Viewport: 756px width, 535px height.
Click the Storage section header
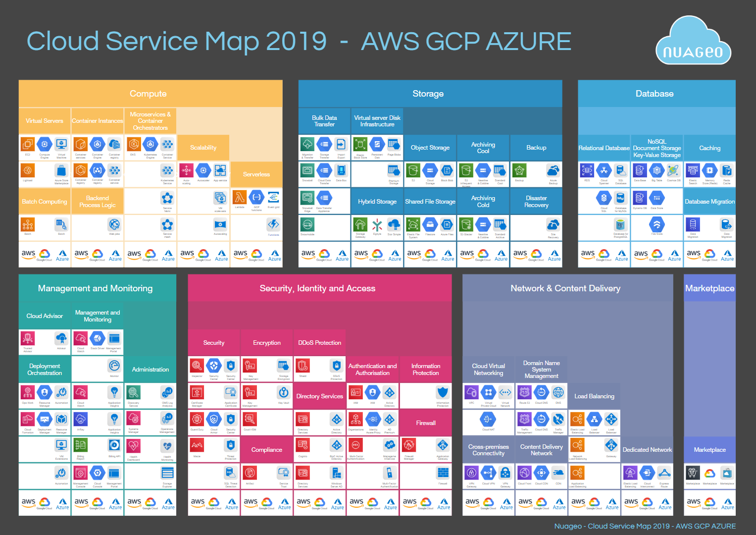pos(430,94)
